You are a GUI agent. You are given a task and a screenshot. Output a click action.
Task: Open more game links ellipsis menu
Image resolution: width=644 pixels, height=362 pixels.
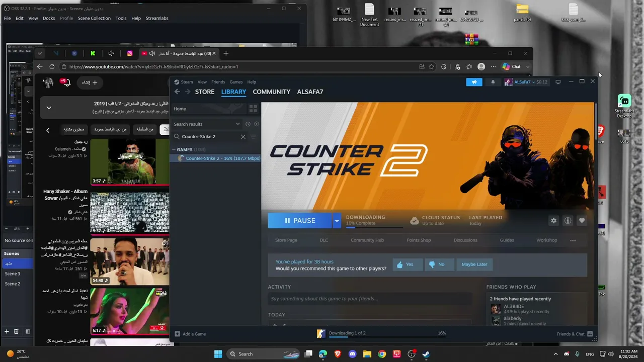[x=573, y=240]
